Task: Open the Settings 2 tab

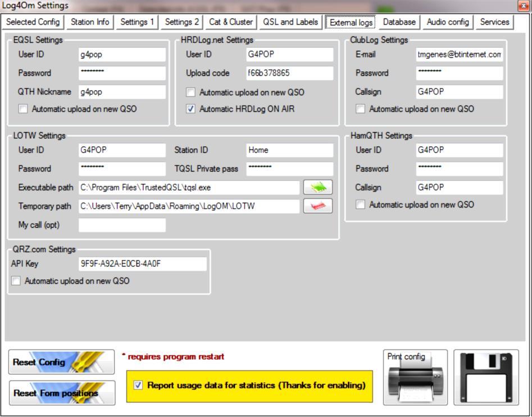Action: (182, 22)
